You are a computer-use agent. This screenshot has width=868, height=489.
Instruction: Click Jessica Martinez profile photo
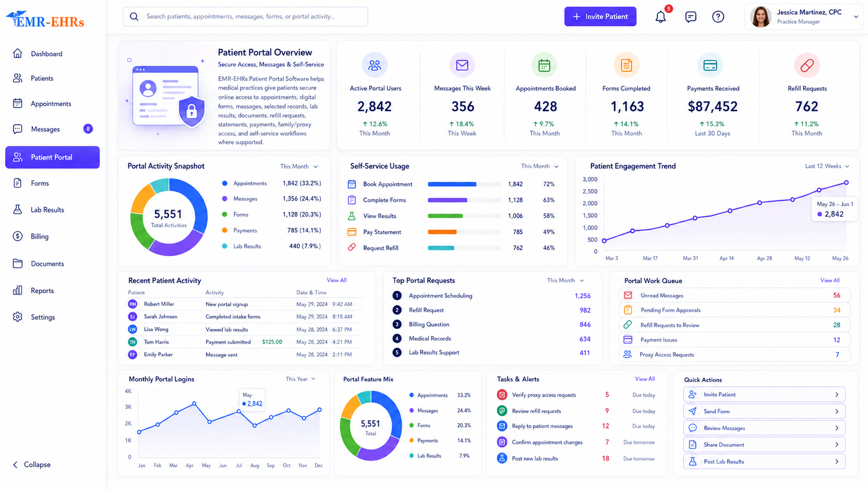(761, 17)
